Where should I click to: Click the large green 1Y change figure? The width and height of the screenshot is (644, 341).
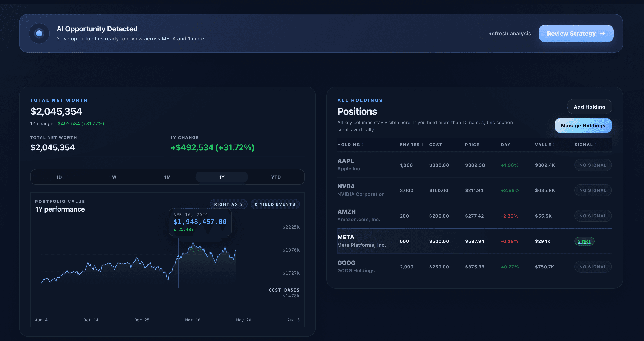[x=212, y=147]
